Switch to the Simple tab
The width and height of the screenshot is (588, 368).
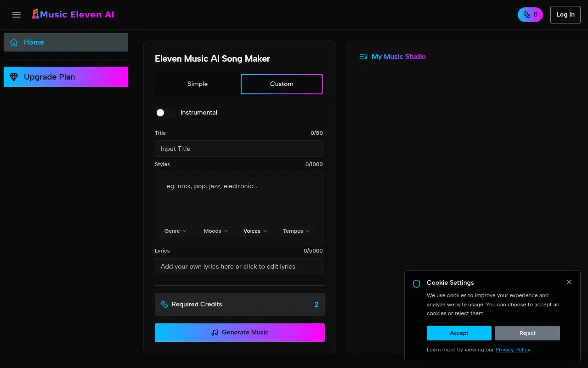tap(198, 84)
